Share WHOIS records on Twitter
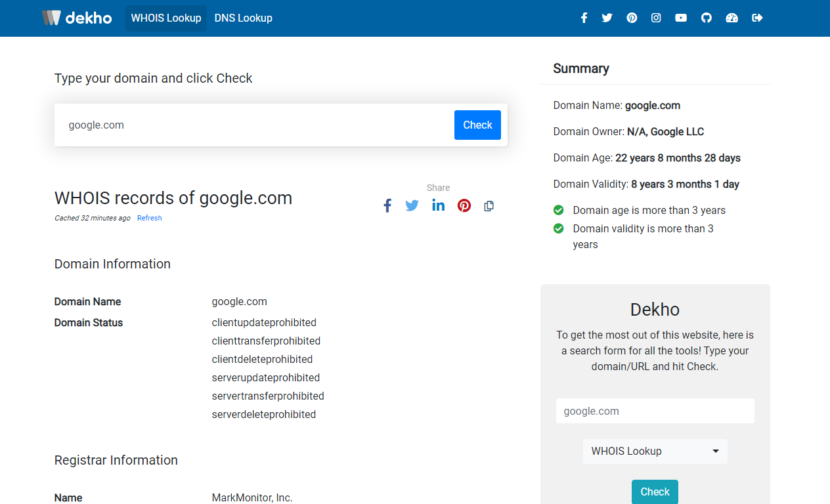The height and width of the screenshot is (504, 830). tap(412, 206)
